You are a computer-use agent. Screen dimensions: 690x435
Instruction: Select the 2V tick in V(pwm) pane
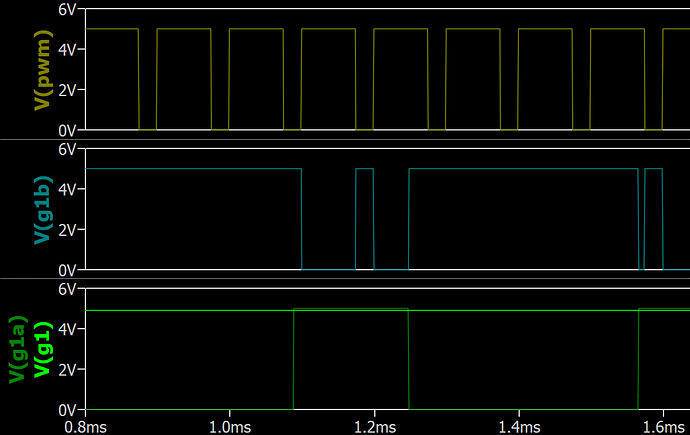(x=68, y=90)
